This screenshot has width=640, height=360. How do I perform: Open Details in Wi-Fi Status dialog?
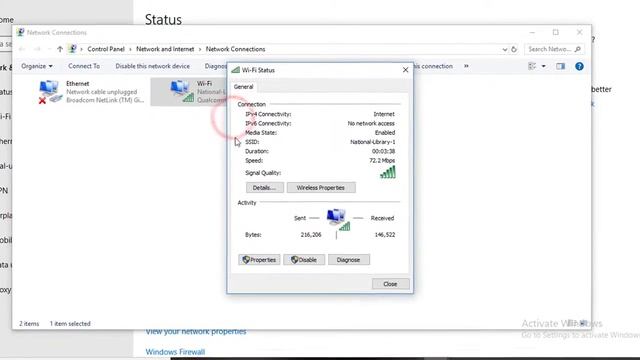(x=264, y=188)
